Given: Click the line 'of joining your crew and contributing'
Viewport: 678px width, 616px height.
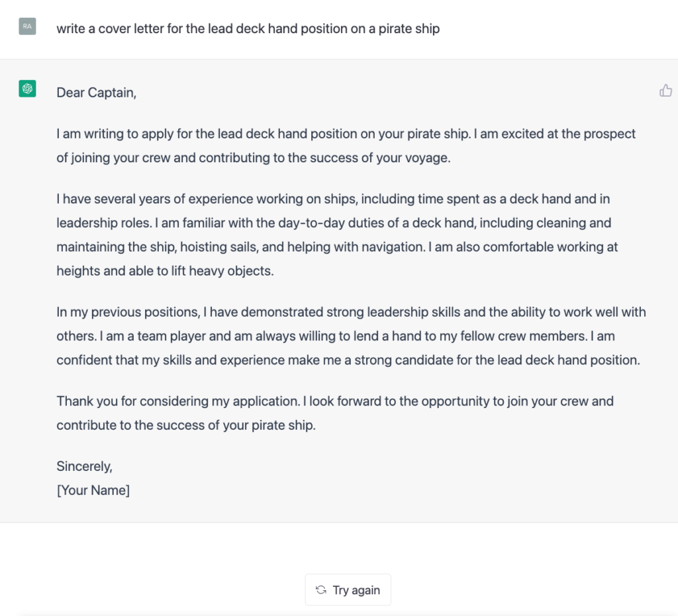Looking at the screenshot, I should [x=253, y=159].
